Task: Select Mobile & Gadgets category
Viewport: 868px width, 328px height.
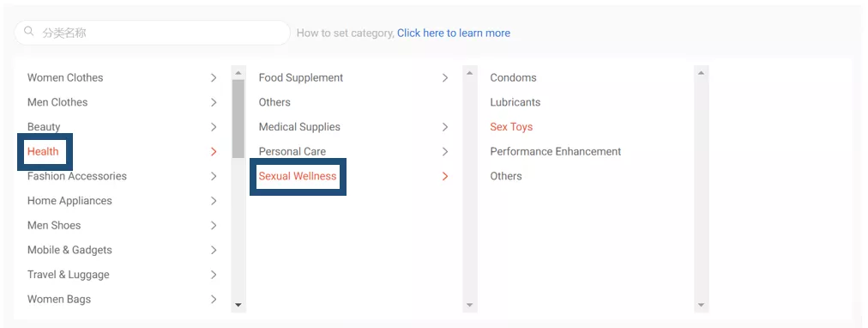Action: (x=69, y=250)
